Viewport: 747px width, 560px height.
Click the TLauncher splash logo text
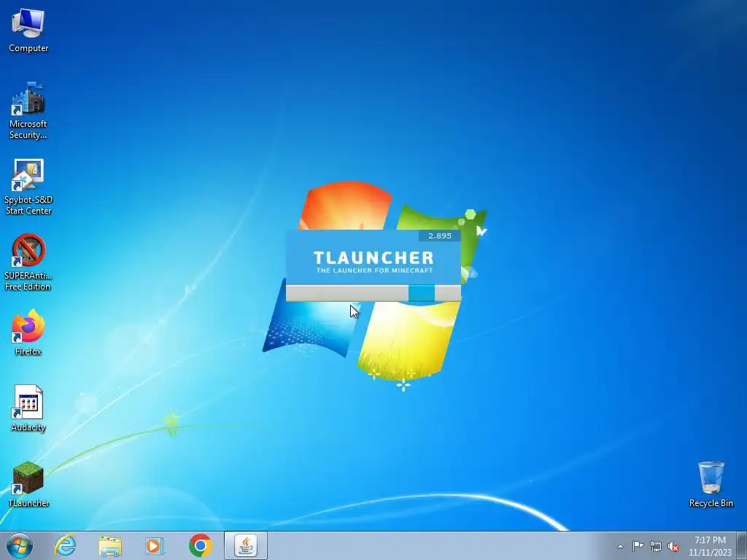coord(373,257)
